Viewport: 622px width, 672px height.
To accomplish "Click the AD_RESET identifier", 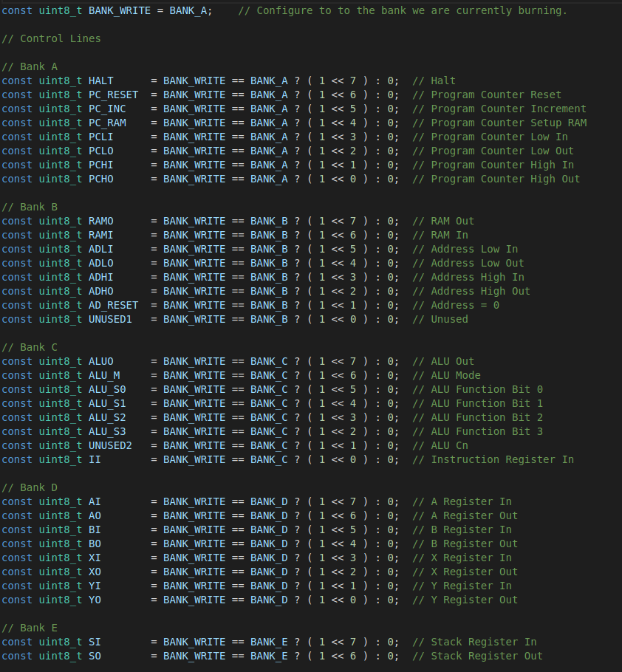I will 113,305.
